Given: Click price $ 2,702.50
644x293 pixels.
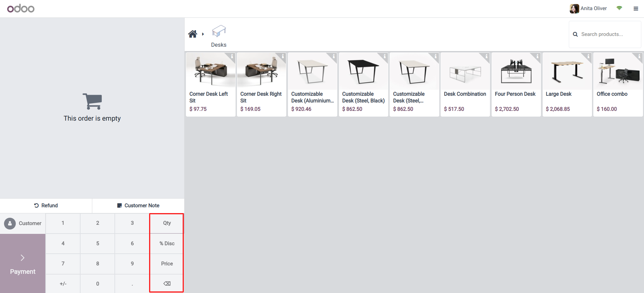Looking at the screenshot, I should (x=507, y=109).
